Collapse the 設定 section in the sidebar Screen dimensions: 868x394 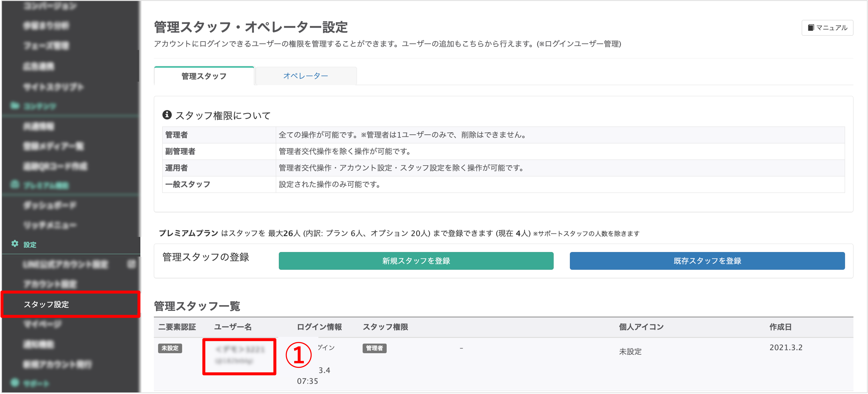tap(30, 244)
